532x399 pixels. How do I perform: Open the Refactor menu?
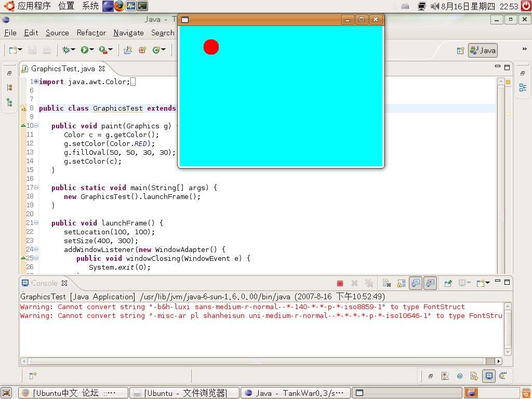91,33
